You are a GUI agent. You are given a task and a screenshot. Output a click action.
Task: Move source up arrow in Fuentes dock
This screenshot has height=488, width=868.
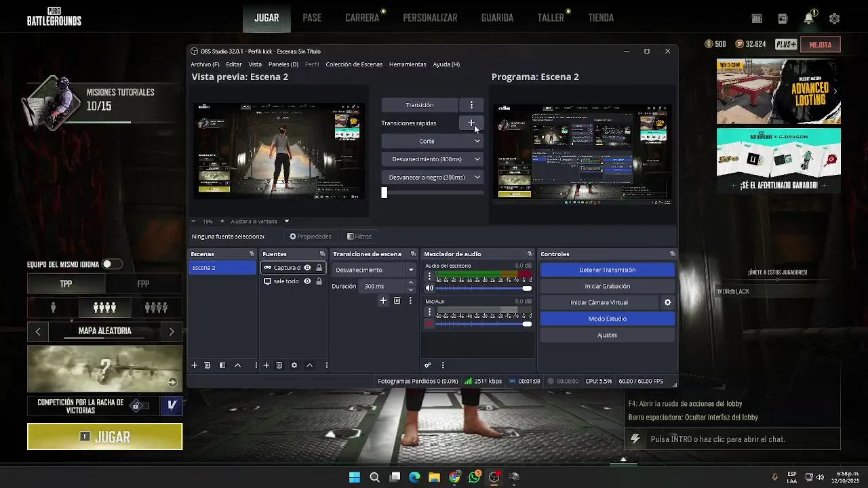[309, 365]
